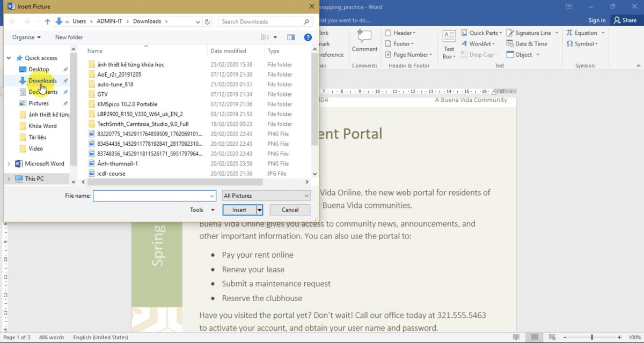Refresh the Downloads folder listing

(x=208, y=21)
